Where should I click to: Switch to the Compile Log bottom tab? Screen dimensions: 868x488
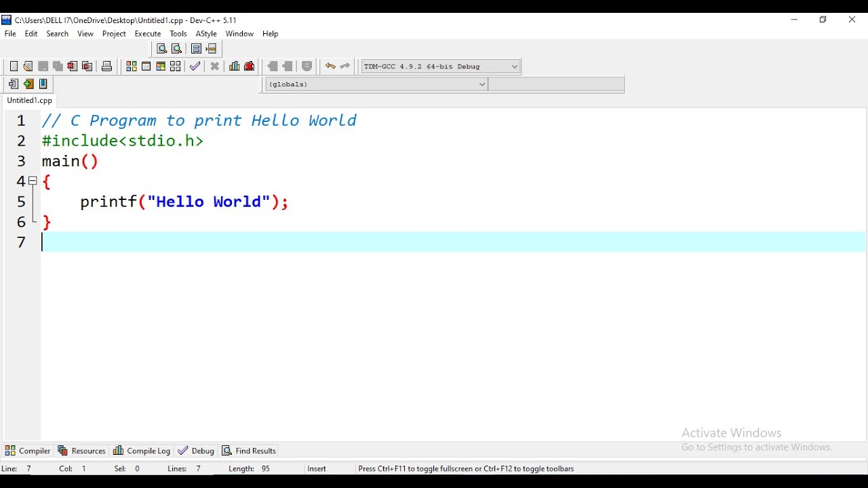coord(142,451)
